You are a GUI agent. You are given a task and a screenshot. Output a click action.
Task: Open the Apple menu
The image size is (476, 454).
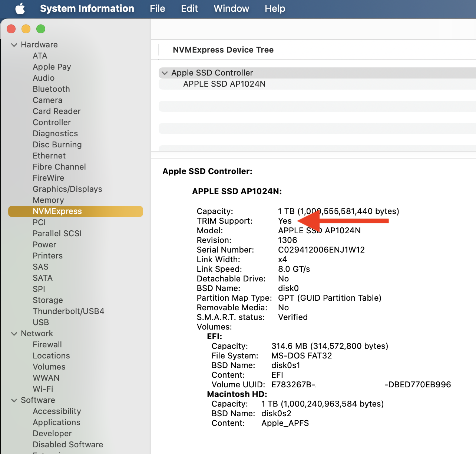(20, 9)
